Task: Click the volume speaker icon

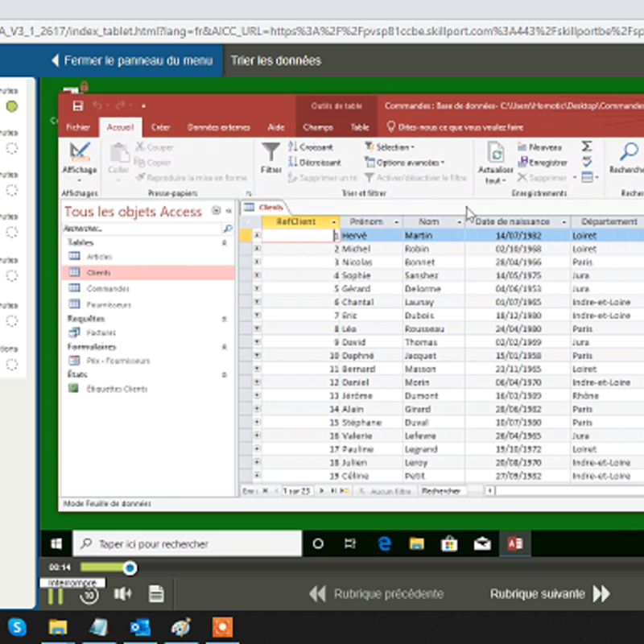Action: (122, 594)
